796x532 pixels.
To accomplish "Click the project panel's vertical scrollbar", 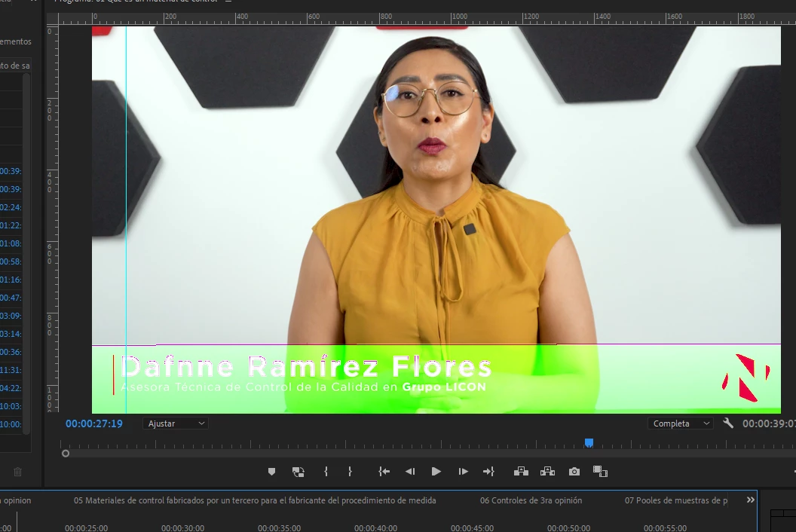I will point(26,254).
